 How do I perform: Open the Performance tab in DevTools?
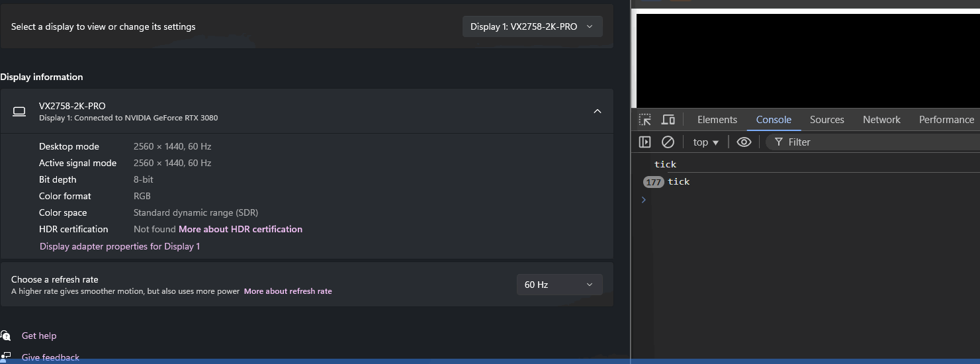(x=946, y=120)
